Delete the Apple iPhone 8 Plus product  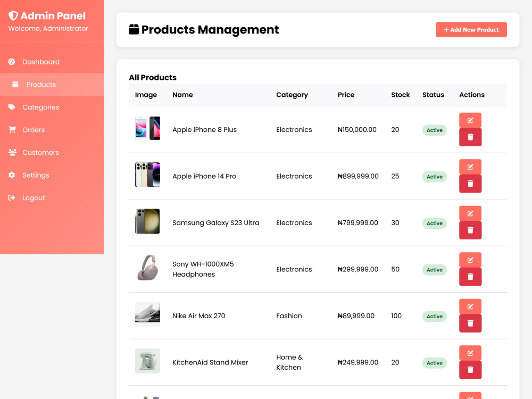(470, 137)
